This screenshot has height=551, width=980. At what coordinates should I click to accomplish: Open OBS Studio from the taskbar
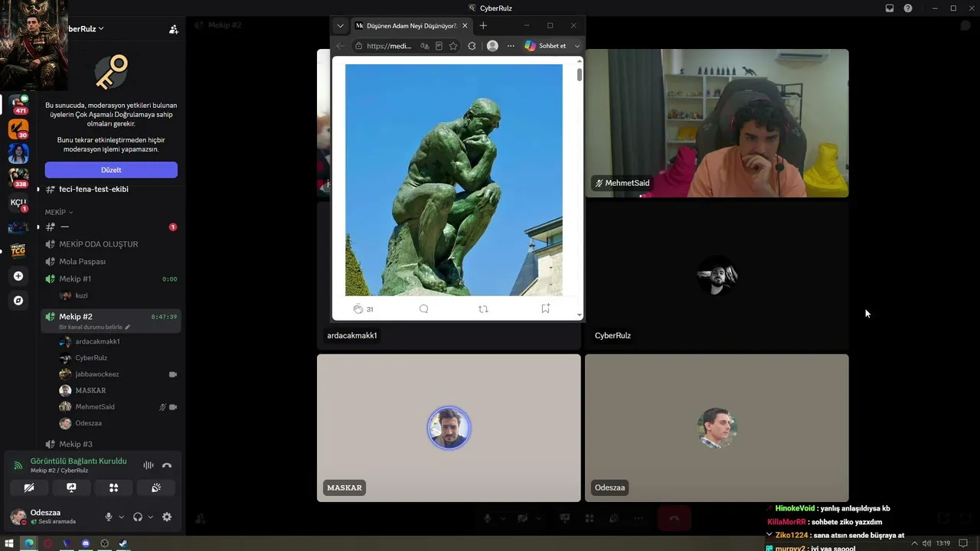(105, 543)
